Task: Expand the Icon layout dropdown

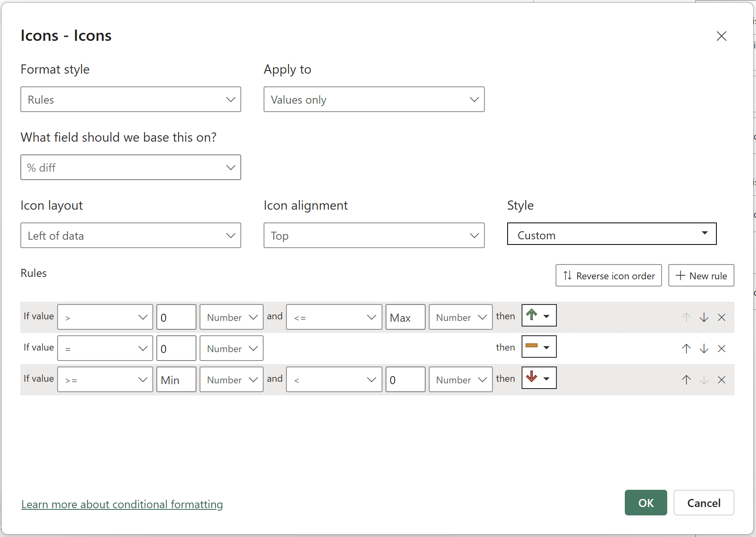Action: coord(130,235)
